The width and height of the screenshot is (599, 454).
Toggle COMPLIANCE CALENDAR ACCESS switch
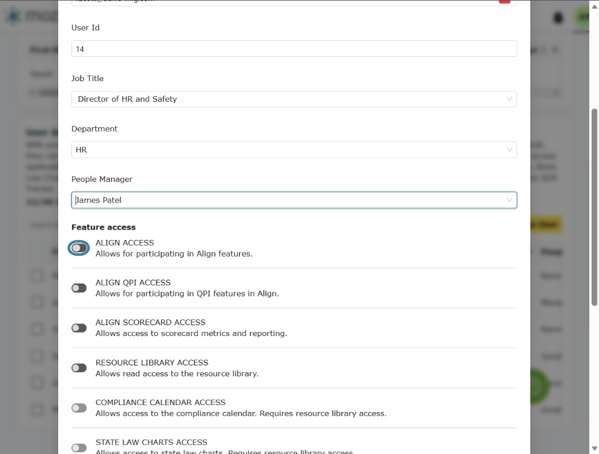79,408
